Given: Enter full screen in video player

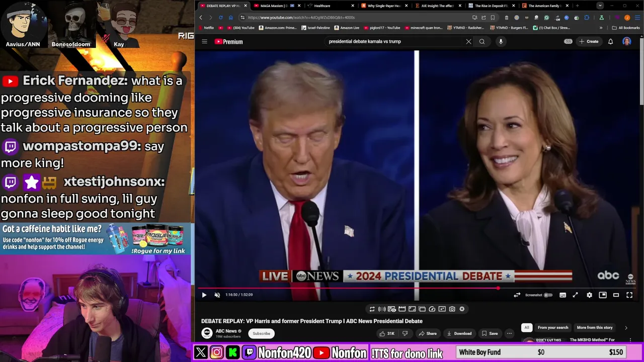Looking at the screenshot, I should 629,295.
